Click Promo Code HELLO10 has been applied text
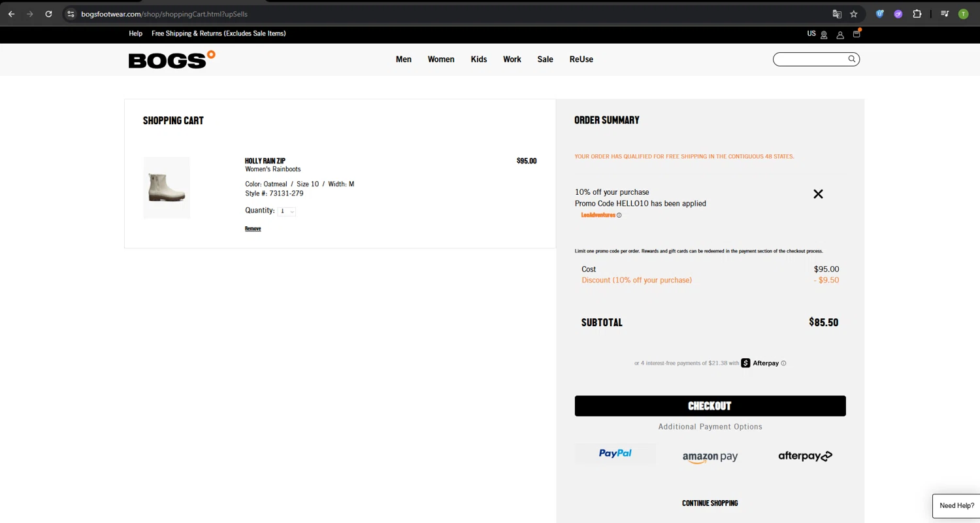 click(x=640, y=204)
